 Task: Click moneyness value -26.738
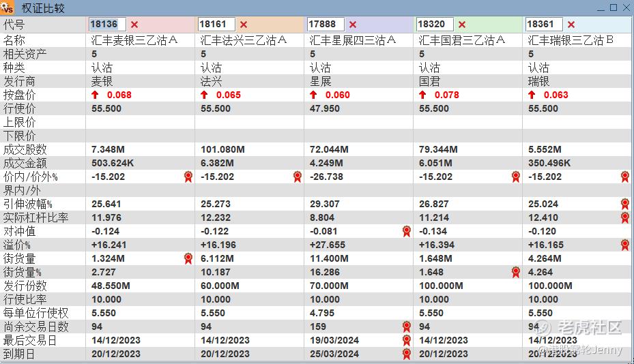[326, 177]
